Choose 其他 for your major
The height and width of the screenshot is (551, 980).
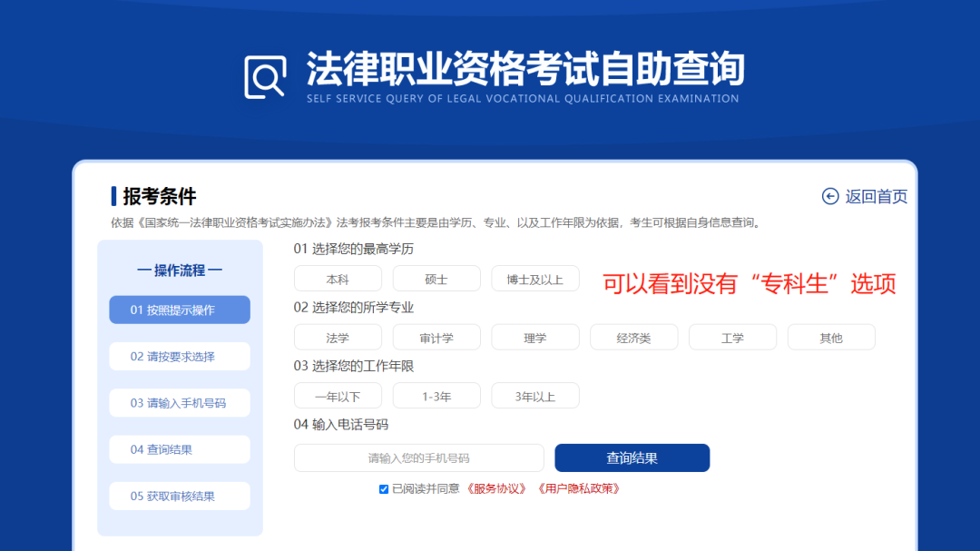click(831, 337)
